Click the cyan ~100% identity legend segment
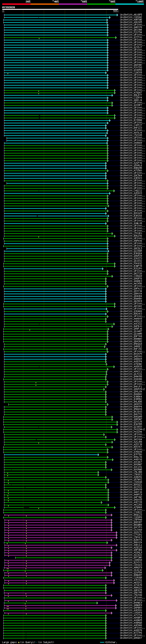 coord(130,4)
